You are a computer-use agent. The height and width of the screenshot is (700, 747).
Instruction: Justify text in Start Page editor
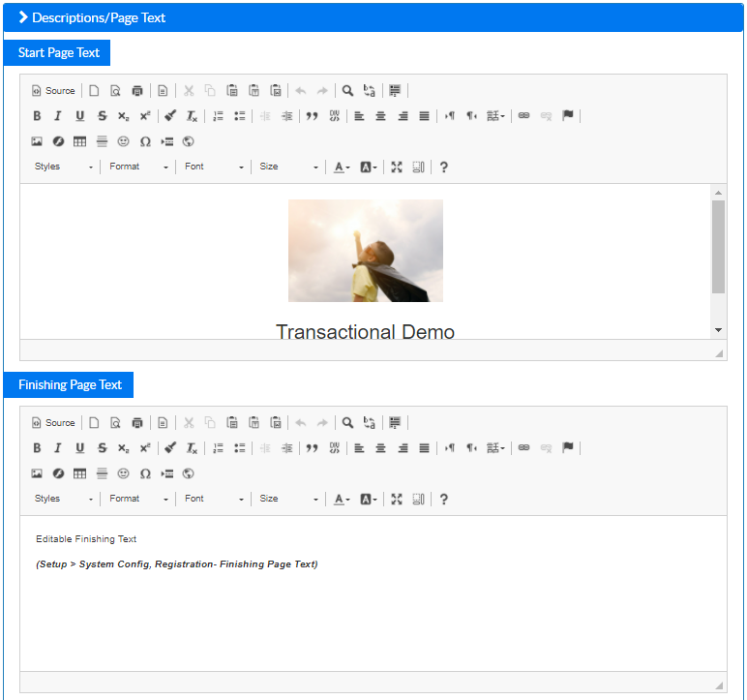[x=424, y=116]
